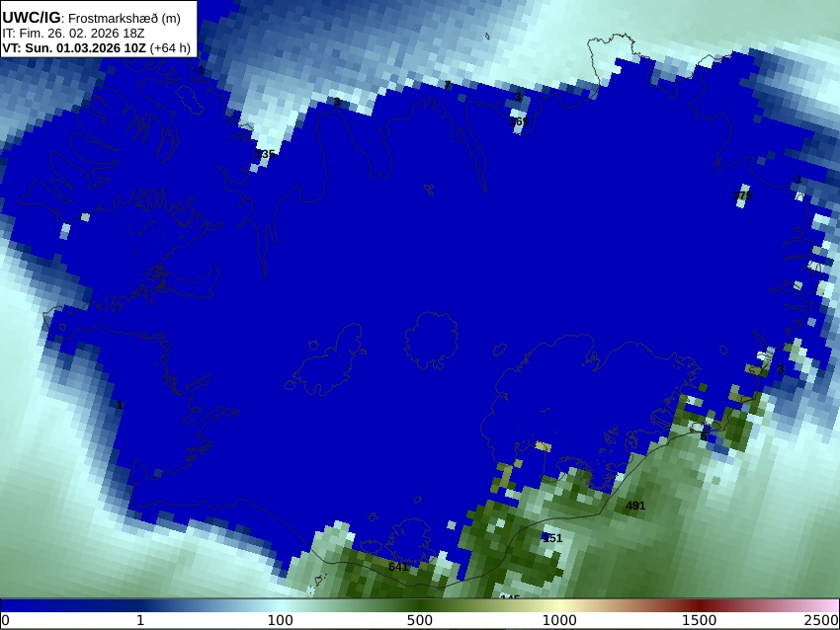The width and height of the screenshot is (840, 630).
Task: Click the "100" label on the color scale
Action: [281, 620]
